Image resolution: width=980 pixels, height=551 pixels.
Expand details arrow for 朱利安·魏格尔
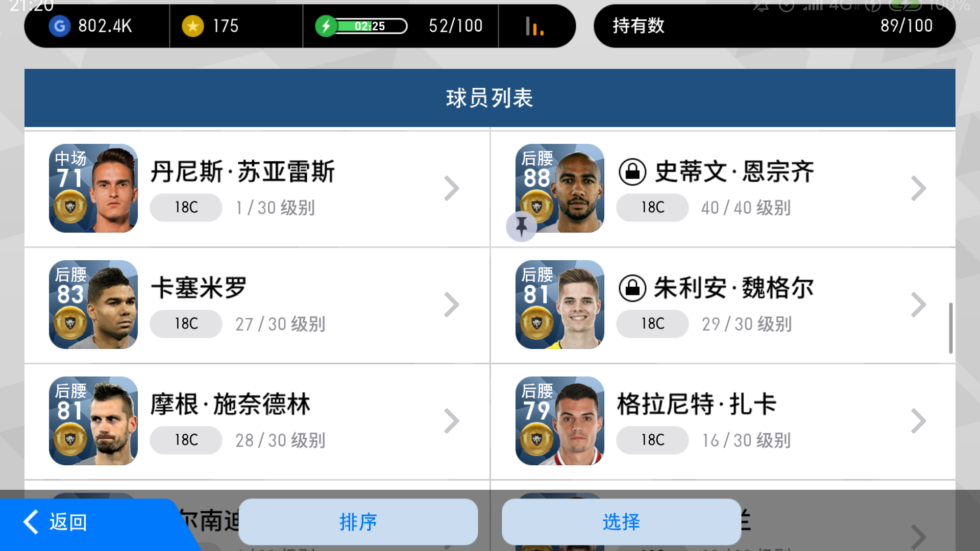[918, 305]
